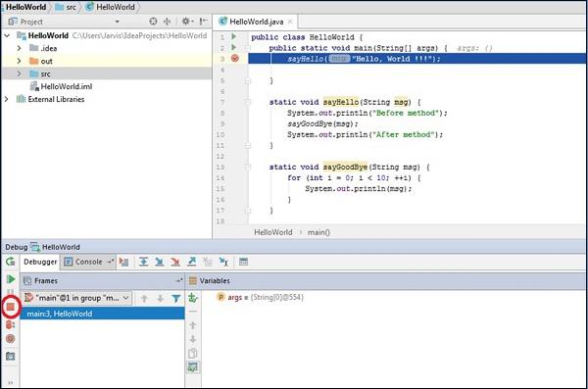Screen dimensions: 588x389
Task: Click the Get thread dump camera icon
Action: point(11,356)
